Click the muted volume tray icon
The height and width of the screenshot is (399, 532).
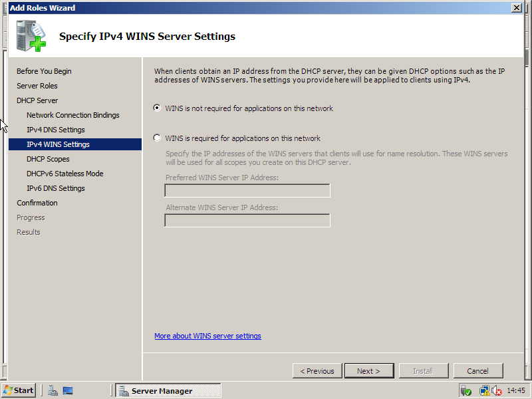click(x=496, y=390)
